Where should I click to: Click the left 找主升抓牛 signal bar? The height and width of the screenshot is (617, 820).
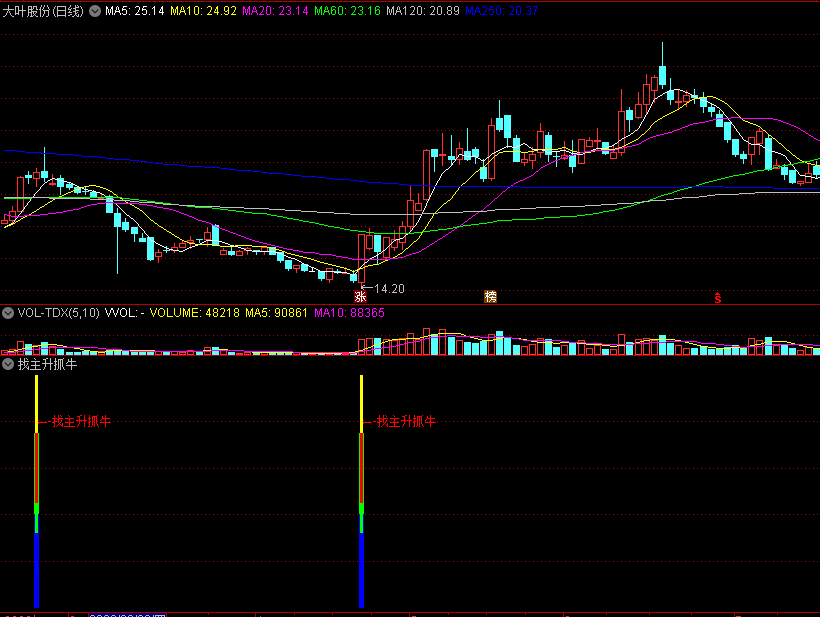[37, 492]
